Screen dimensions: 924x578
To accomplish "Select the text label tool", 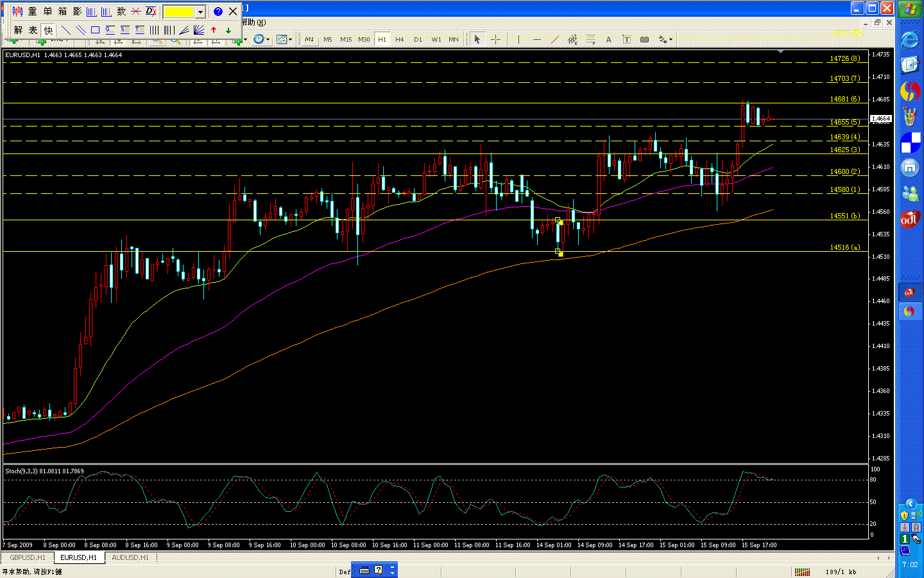I will 627,40.
